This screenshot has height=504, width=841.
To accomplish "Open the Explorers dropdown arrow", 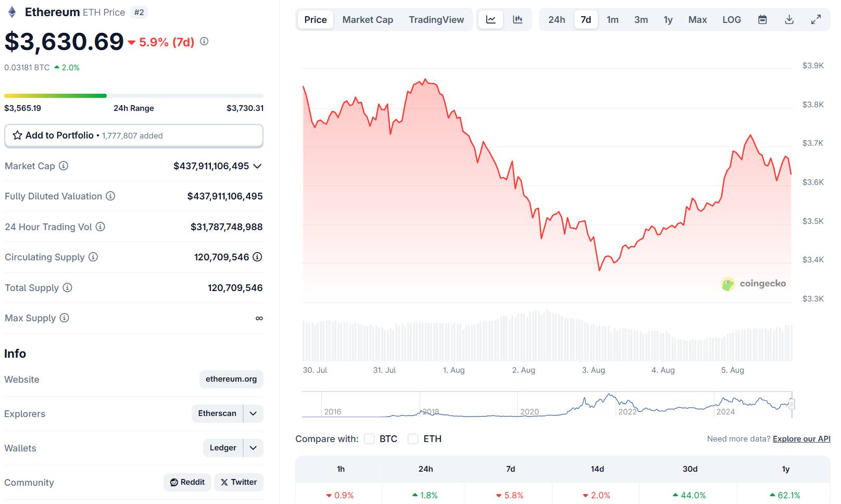I will point(253,413).
